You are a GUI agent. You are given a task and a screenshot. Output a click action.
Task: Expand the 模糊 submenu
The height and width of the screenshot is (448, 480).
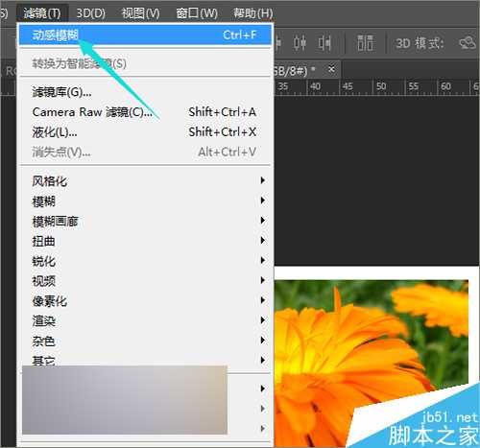pos(145,200)
